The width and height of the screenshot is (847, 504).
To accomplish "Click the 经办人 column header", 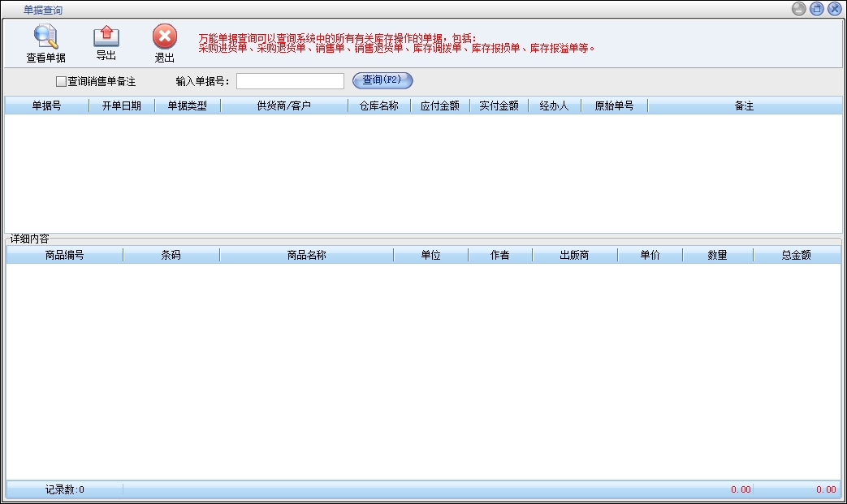I will tap(554, 106).
